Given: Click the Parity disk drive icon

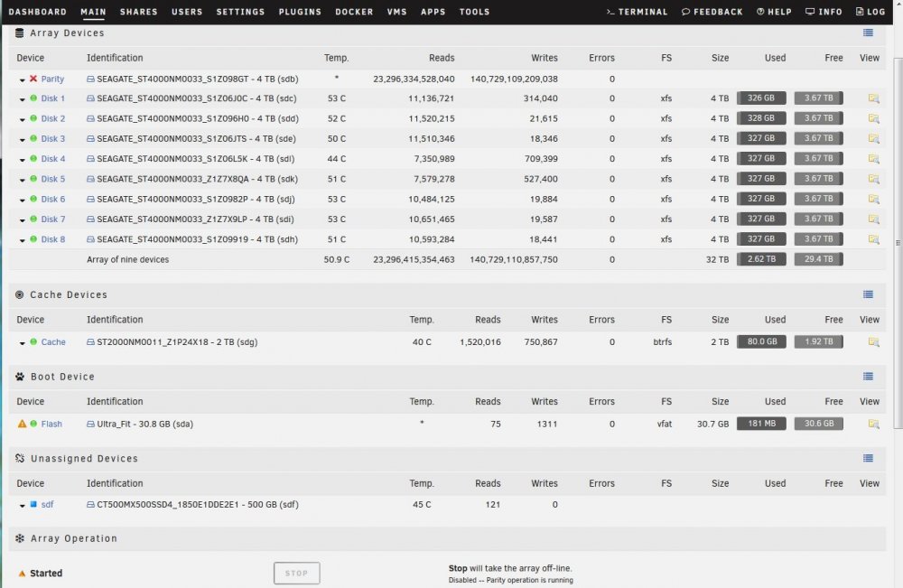Looking at the screenshot, I should pyautogui.click(x=90, y=79).
